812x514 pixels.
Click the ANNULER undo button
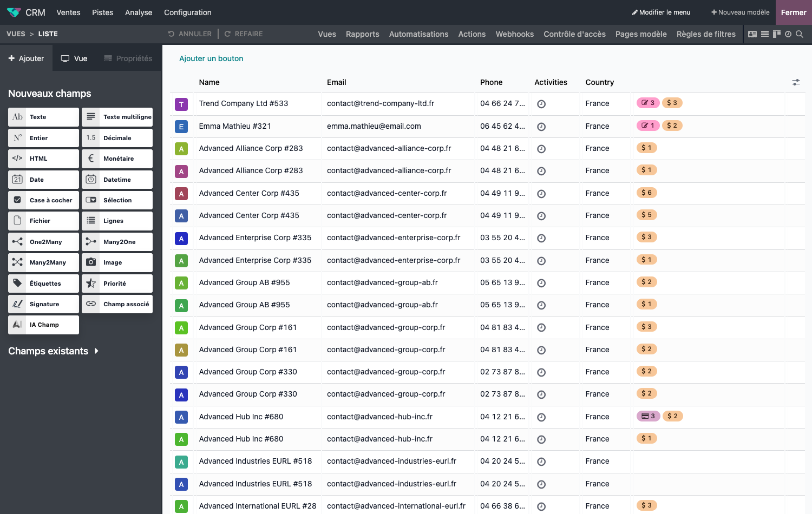coord(190,34)
